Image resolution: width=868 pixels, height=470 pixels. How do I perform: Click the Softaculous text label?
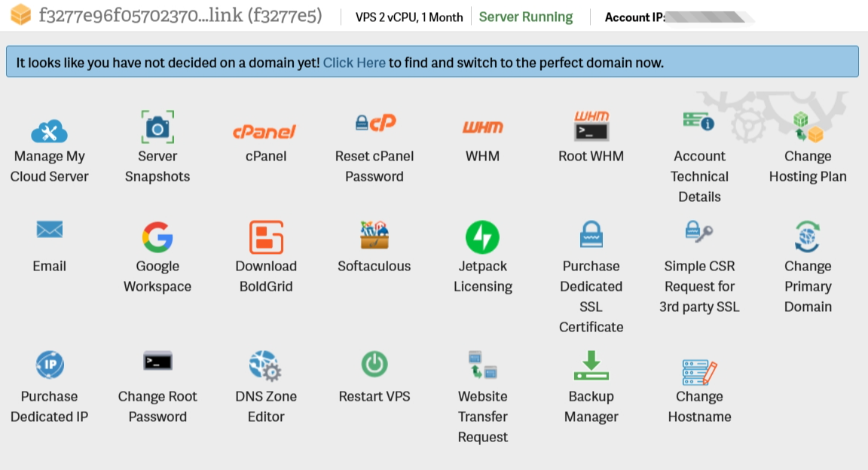click(374, 266)
